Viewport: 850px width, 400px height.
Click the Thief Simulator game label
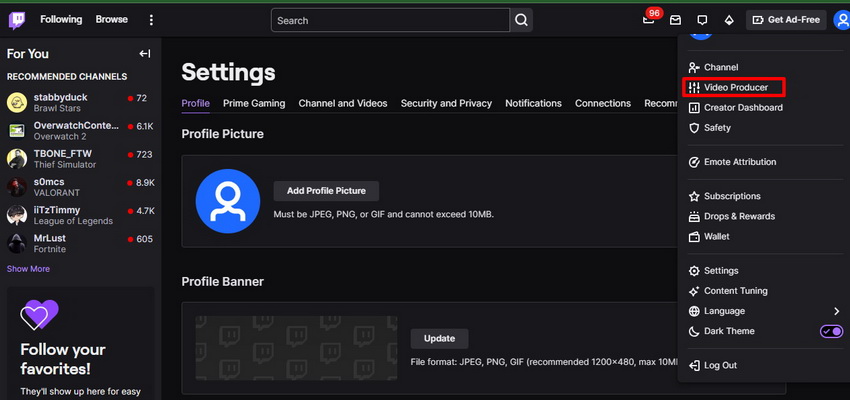tap(65, 165)
